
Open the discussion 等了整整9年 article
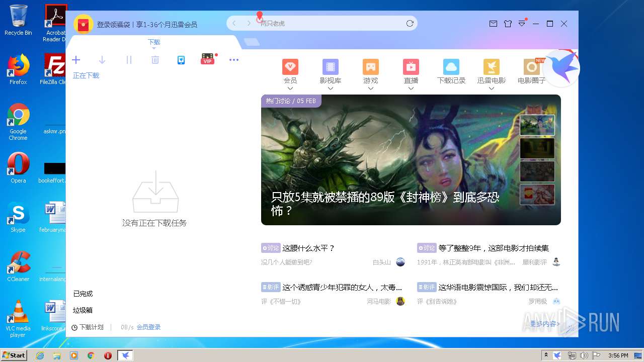click(494, 248)
